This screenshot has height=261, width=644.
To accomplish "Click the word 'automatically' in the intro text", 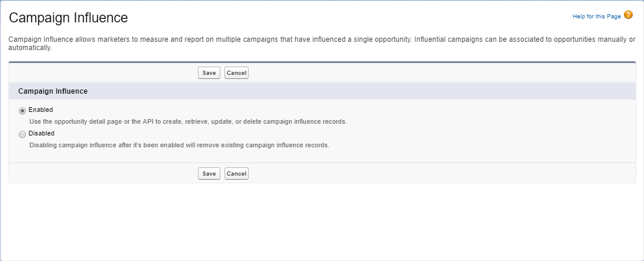I will point(30,48).
